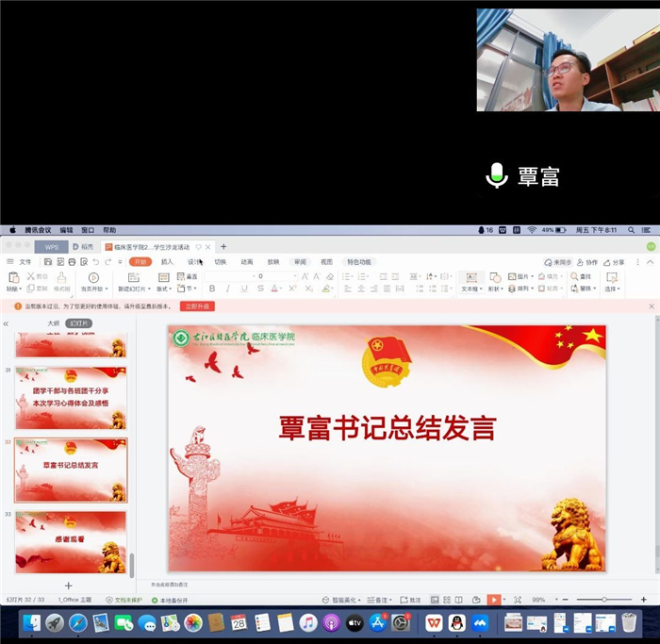Click the superscript X icon
The width and height of the screenshot is (660, 644).
pos(292,289)
